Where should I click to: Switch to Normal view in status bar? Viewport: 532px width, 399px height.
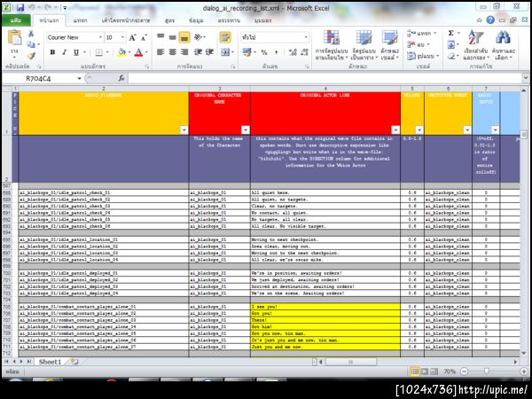(x=415, y=372)
